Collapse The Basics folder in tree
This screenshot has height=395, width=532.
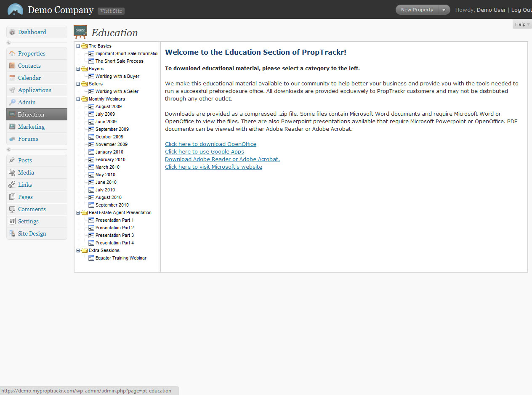pyautogui.click(x=78, y=46)
